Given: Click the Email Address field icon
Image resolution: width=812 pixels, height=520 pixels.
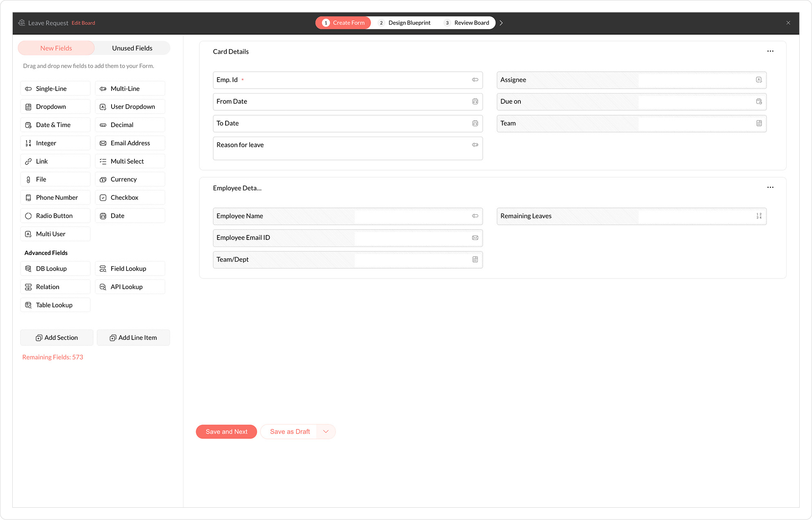Looking at the screenshot, I should (x=103, y=143).
